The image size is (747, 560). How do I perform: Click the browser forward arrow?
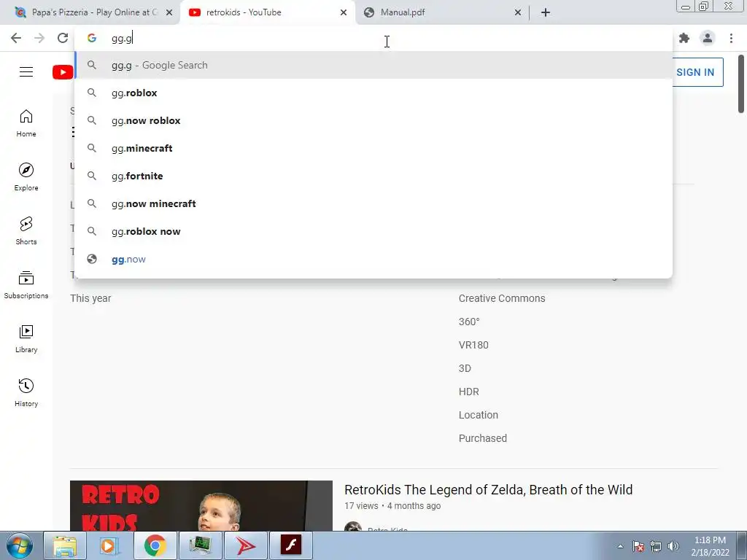(39, 38)
